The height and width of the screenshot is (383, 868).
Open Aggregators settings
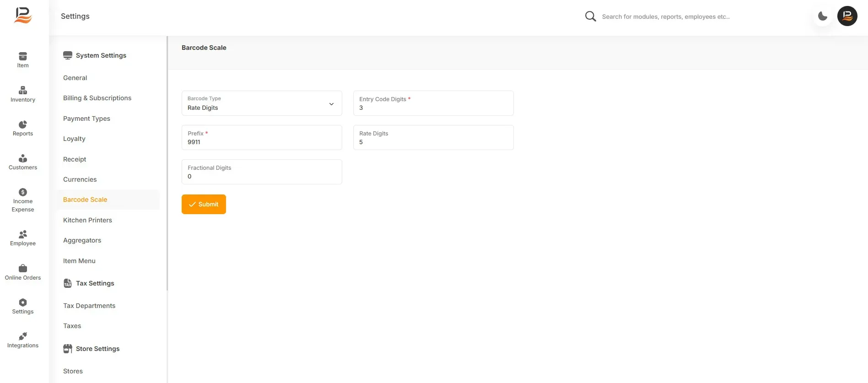click(x=82, y=240)
